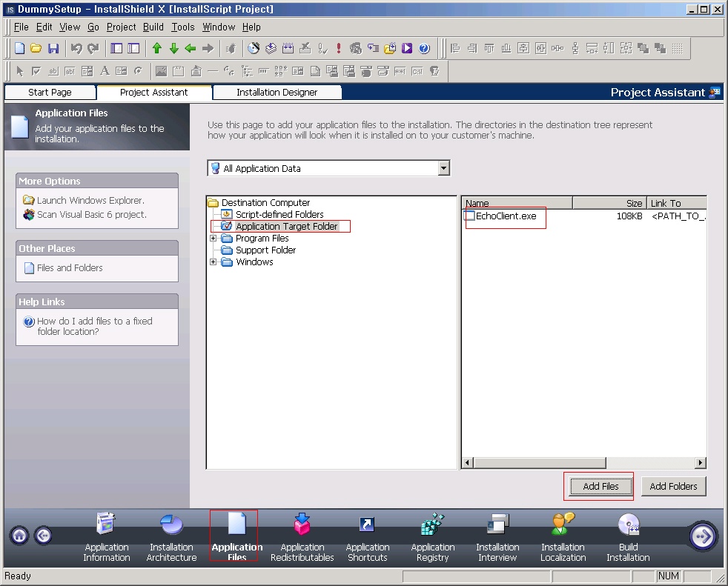Click the Undo toolbar icon

click(76, 48)
